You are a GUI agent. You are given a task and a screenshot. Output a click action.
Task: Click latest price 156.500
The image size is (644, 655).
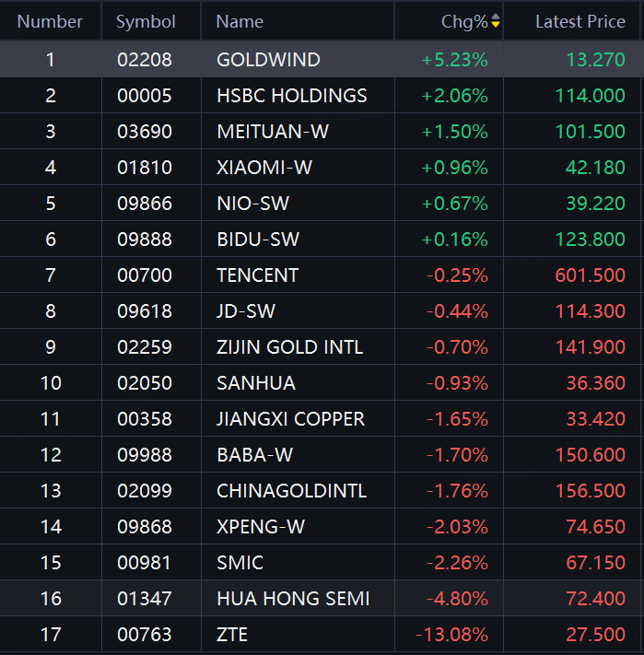point(591,491)
